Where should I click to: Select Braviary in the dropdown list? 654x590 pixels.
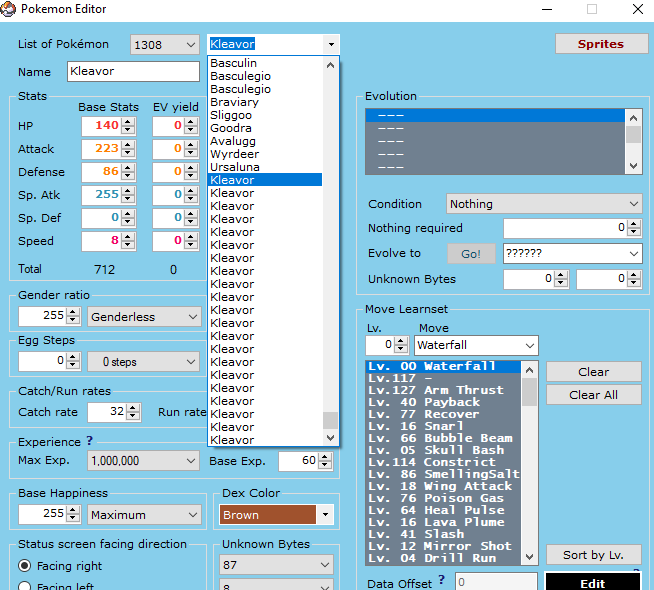234,102
